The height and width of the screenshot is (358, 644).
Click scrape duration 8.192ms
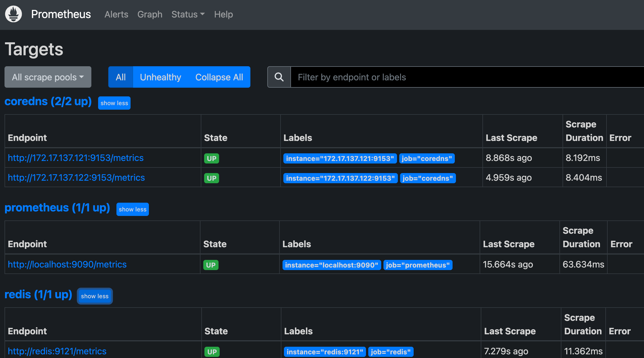click(x=583, y=158)
